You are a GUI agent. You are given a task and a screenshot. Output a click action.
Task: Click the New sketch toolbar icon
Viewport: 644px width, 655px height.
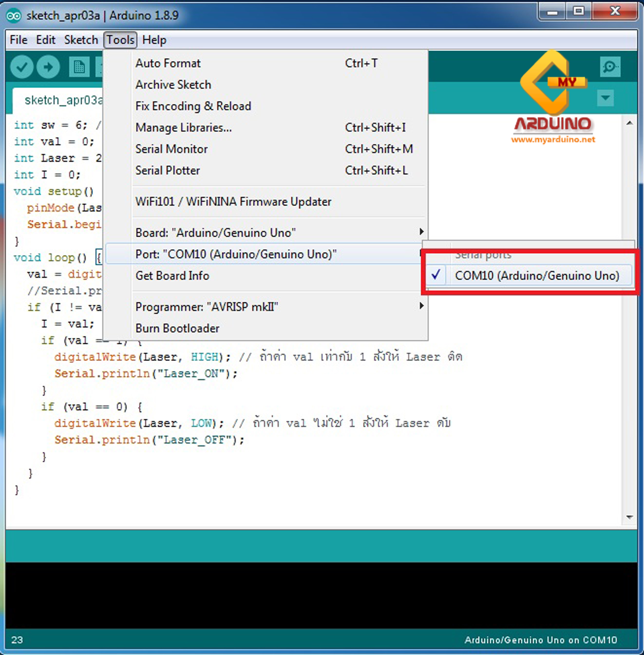tap(79, 67)
